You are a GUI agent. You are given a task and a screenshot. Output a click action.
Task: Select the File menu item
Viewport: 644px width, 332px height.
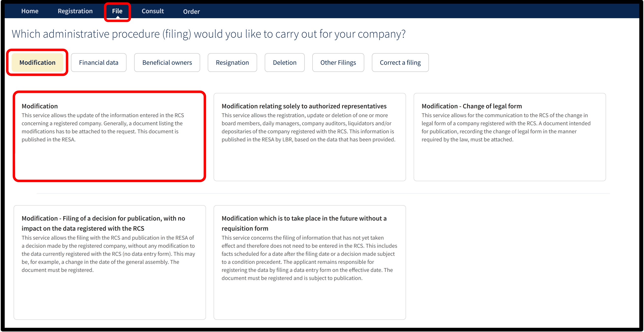pyautogui.click(x=117, y=11)
